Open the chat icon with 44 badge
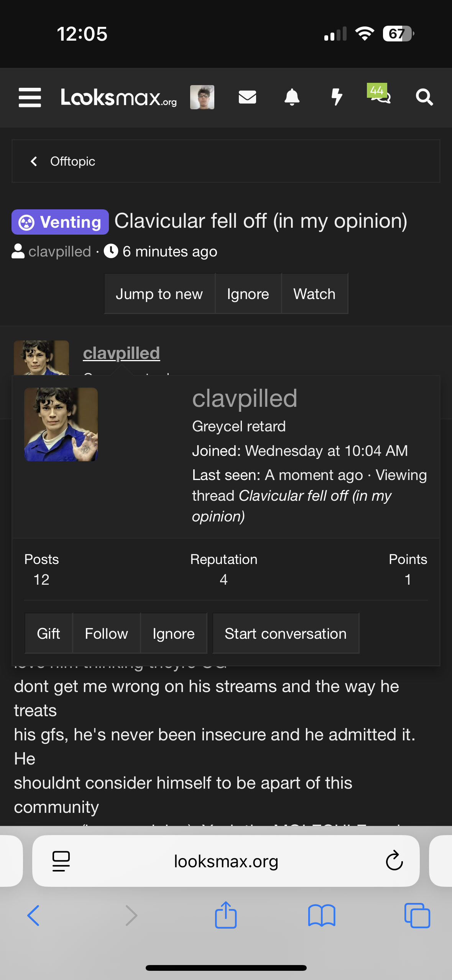 [379, 95]
